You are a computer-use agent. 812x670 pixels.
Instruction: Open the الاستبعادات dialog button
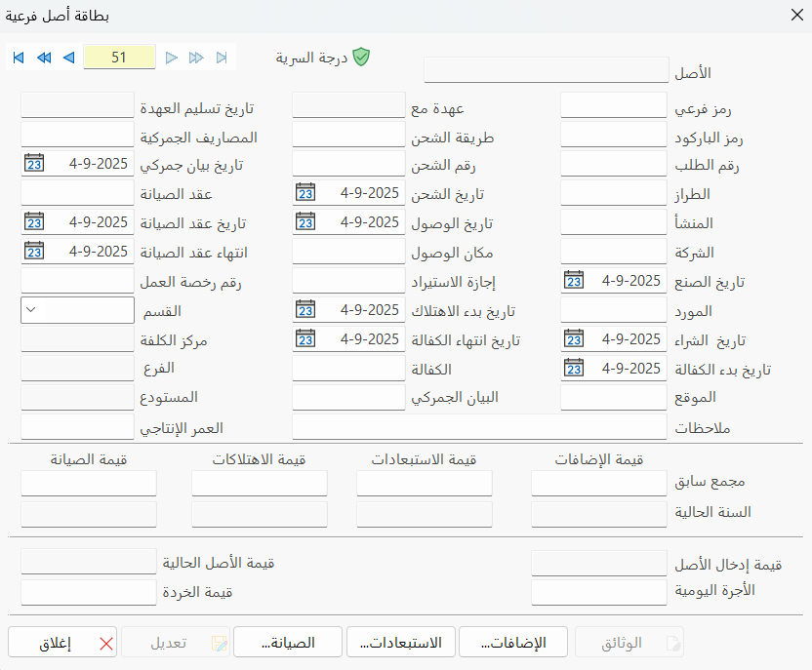(x=400, y=642)
